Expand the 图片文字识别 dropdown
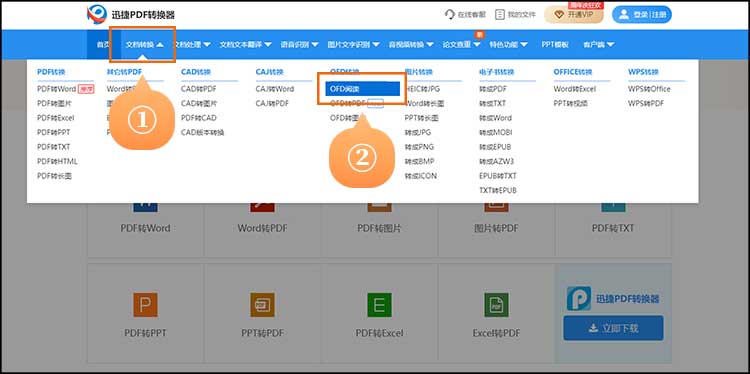This screenshot has height=374, width=750. coord(353,44)
